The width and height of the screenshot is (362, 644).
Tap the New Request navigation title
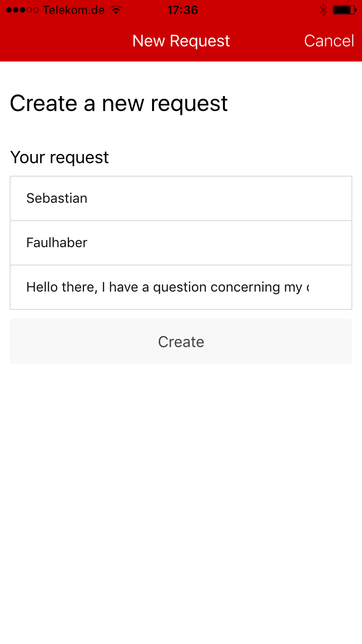[181, 41]
